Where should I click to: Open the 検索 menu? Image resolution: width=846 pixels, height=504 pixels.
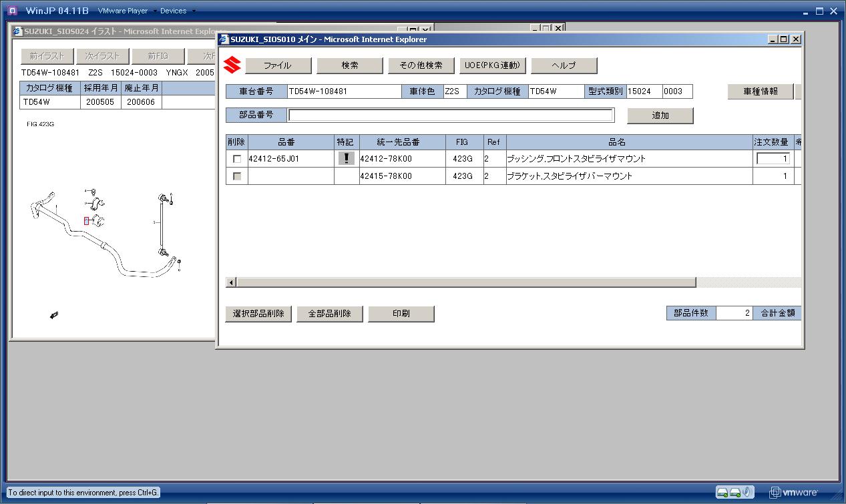coord(349,65)
